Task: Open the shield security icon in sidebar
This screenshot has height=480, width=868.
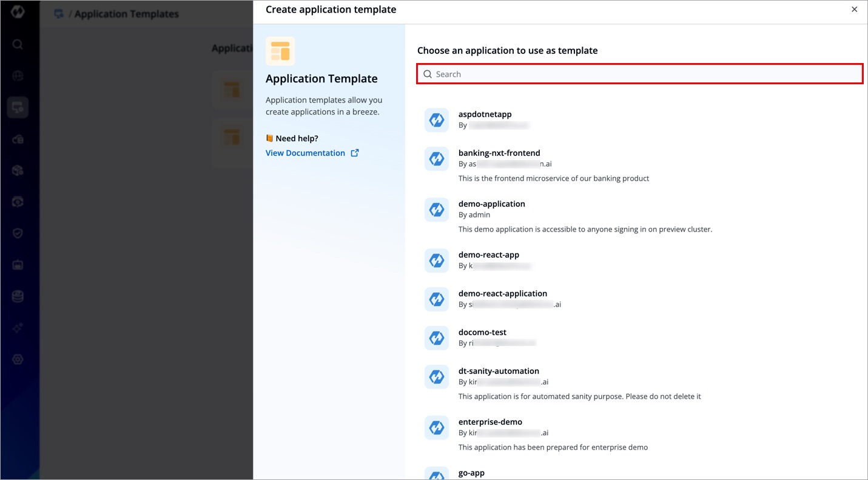Action: point(18,233)
